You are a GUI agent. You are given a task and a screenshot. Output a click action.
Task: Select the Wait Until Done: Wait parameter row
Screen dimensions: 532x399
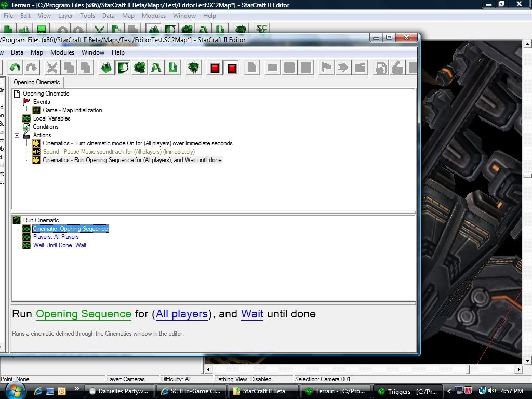coord(60,245)
